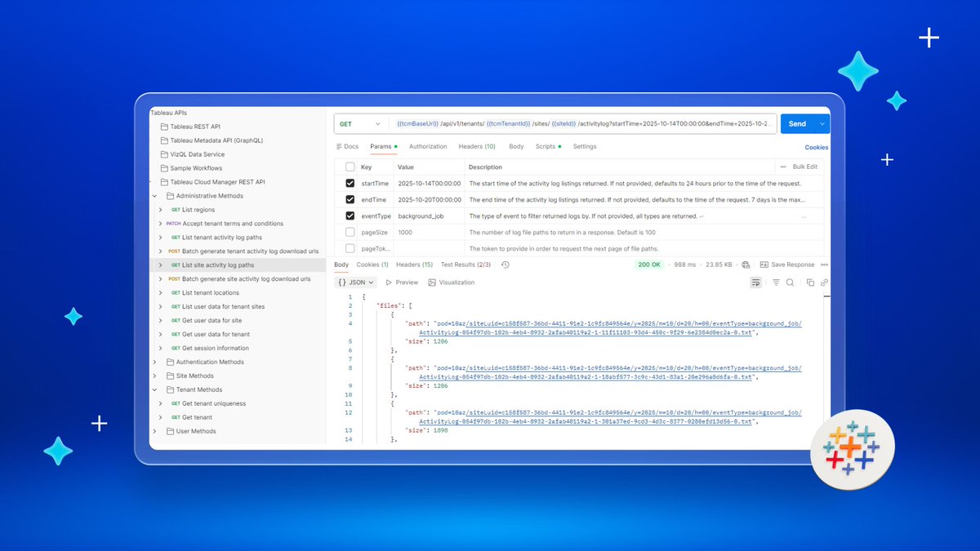Image resolution: width=980 pixels, height=551 pixels.
Task: Select Accept tenant terms and conditions
Action: (x=233, y=224)
